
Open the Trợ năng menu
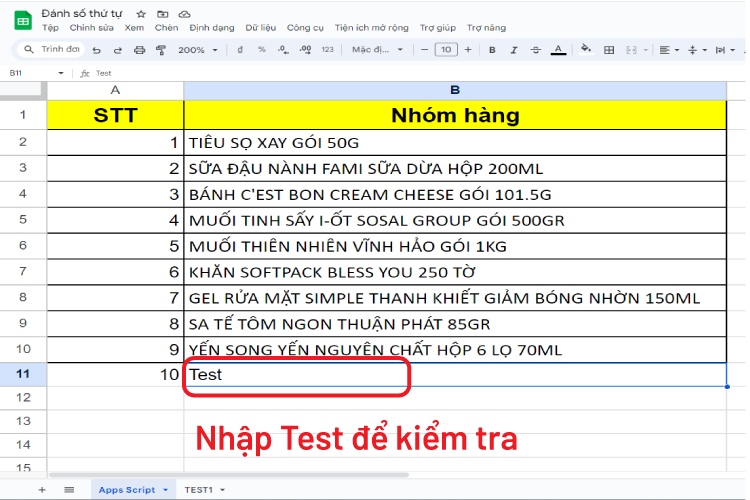486,28
